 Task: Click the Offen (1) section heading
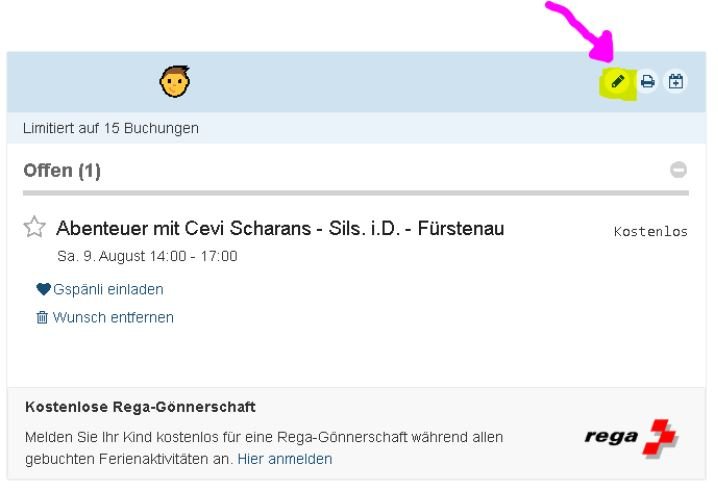point(62,171)
